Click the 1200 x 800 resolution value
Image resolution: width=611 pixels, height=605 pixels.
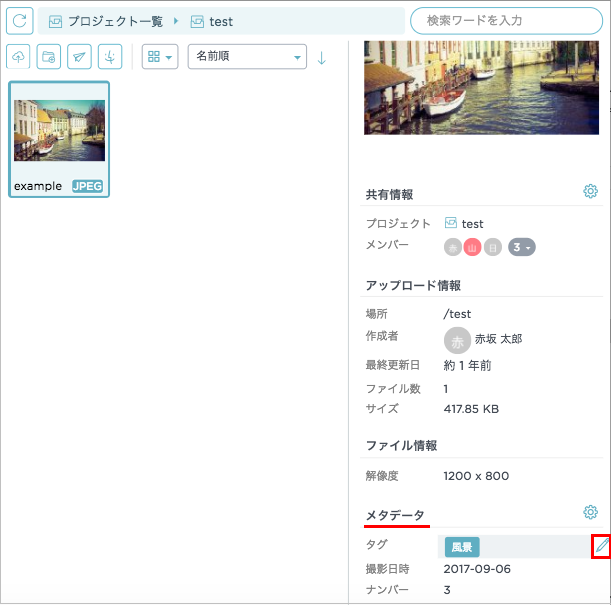pos(476,476)
